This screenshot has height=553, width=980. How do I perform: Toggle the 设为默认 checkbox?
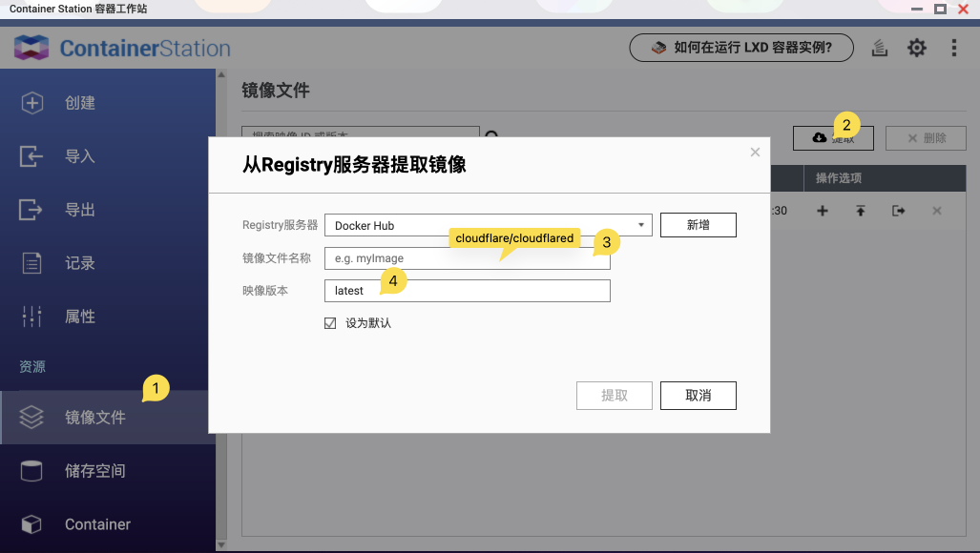click(330, 322)
